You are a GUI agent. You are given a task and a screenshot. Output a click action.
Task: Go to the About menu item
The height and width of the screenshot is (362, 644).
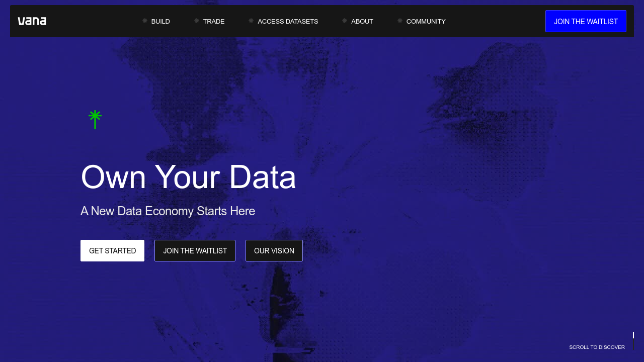point(362,21)
